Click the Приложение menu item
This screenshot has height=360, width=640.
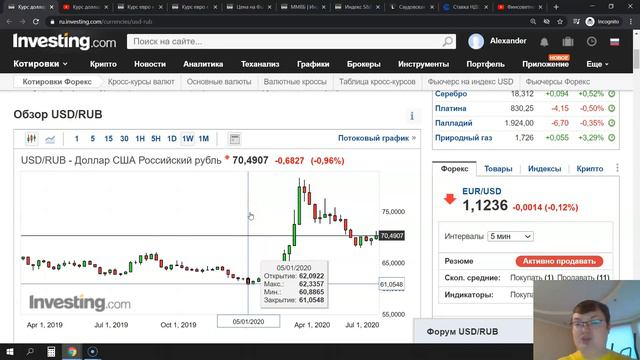[545, 64]
